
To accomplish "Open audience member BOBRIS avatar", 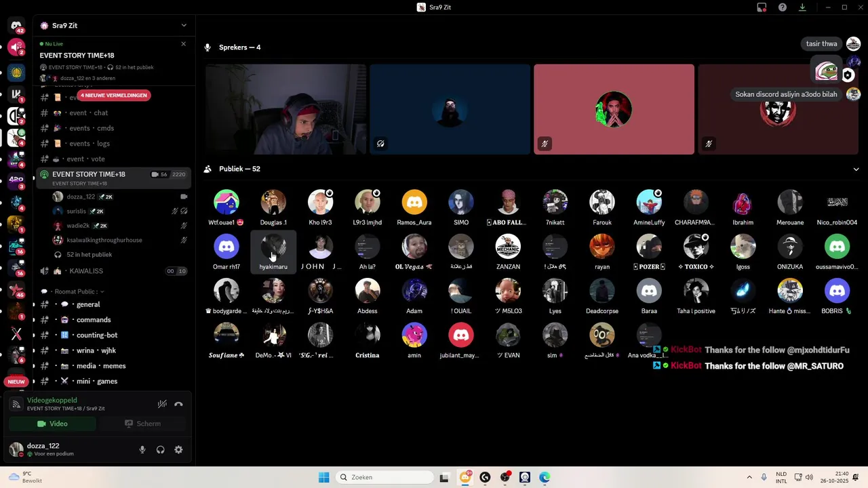I will 837,291.
